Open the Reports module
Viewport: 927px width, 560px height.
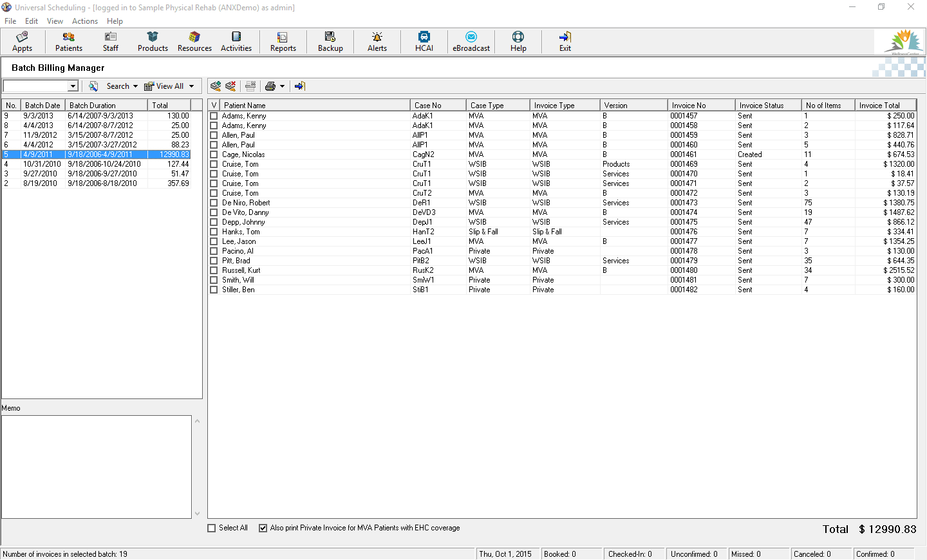[283, 41]
